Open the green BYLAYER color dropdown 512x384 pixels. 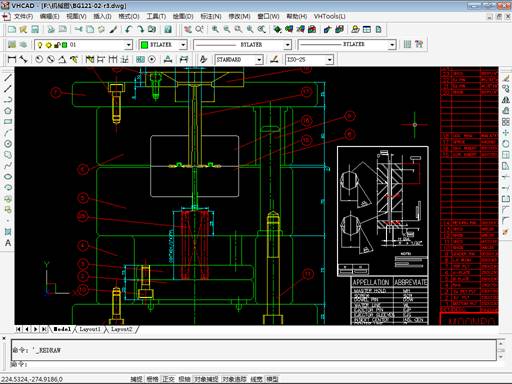click(183, 45)
